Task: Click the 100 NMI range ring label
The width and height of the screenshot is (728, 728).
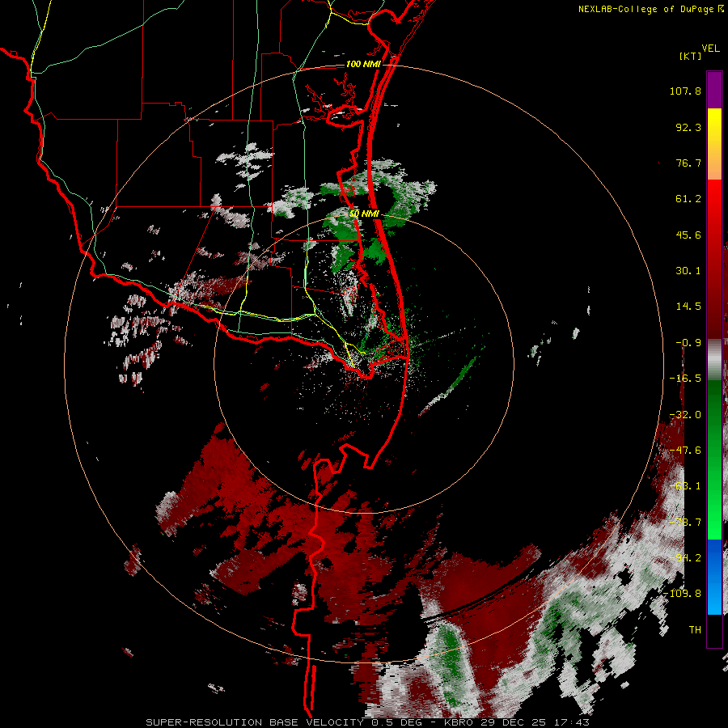Action: point(363,64)
